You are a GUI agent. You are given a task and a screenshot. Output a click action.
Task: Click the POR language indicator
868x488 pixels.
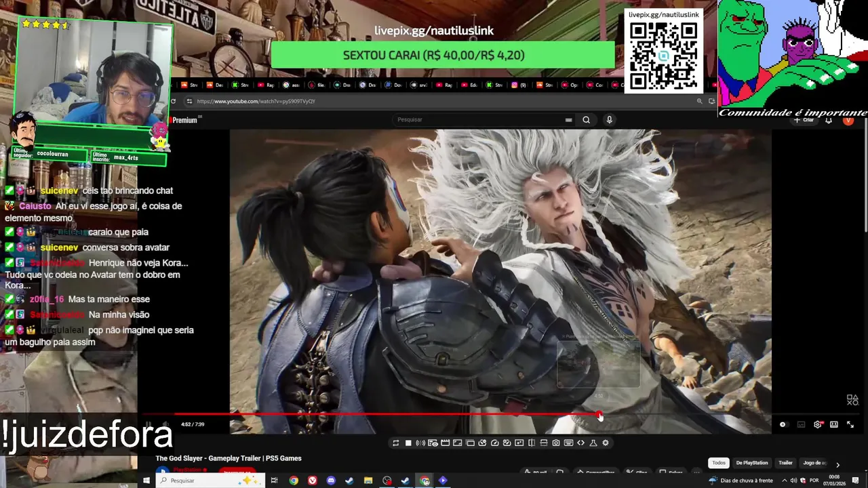click(x=814, y=481)
